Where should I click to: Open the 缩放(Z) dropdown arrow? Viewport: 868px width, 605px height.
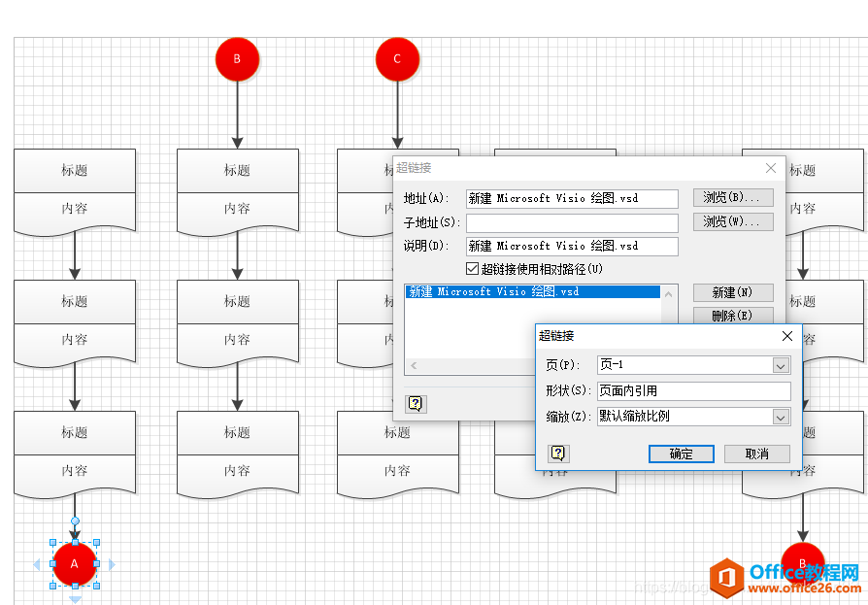coord(781,417)
